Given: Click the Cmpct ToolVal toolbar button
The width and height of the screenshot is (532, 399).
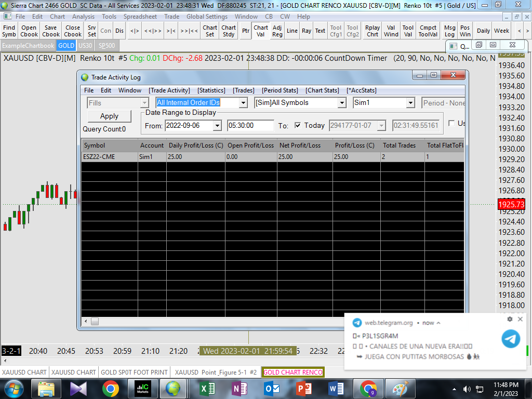Looking at the screenshot, I should click(x=428, y=31).
